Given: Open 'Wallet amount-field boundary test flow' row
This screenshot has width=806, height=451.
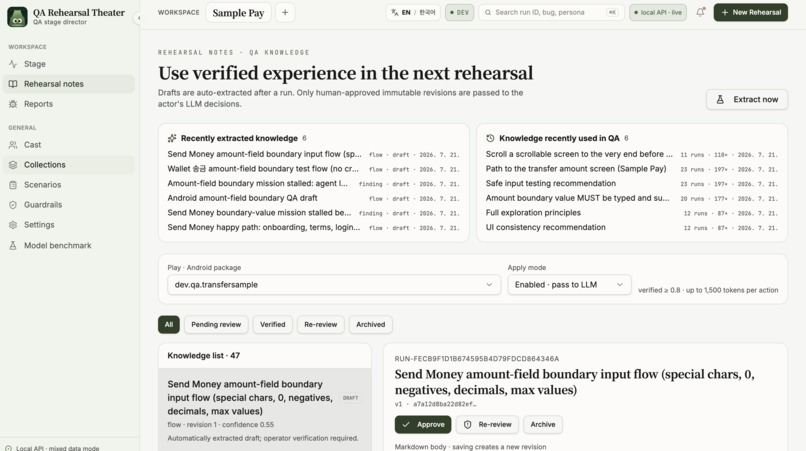Looking at the screenshot, I should 314,169.
